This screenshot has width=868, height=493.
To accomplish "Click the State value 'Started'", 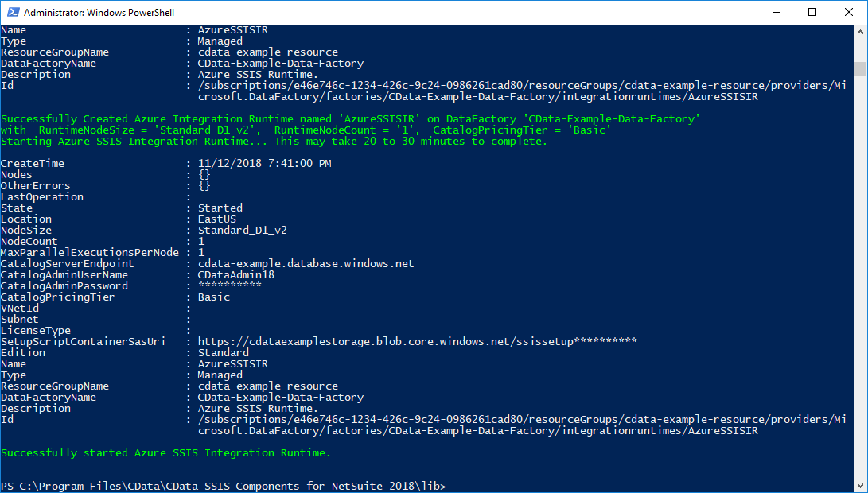I will point(220,208).
